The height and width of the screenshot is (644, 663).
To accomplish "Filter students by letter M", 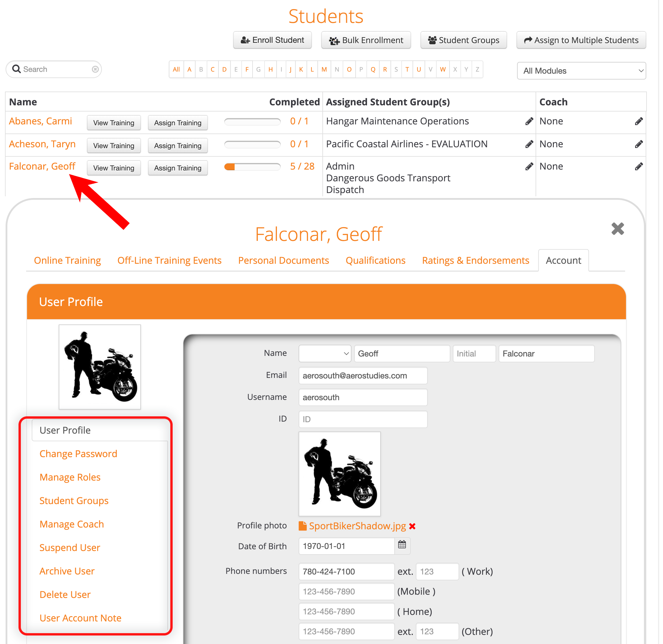I will tap(324, 70).
